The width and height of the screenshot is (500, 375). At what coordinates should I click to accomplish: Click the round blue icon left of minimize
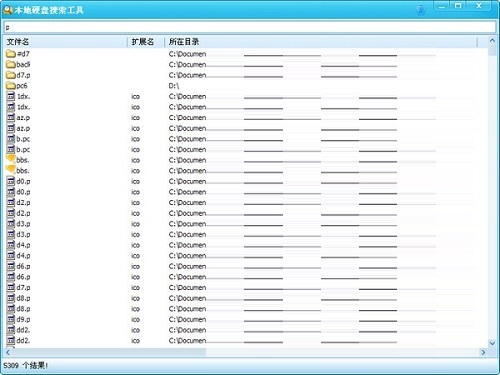point(421,10)
